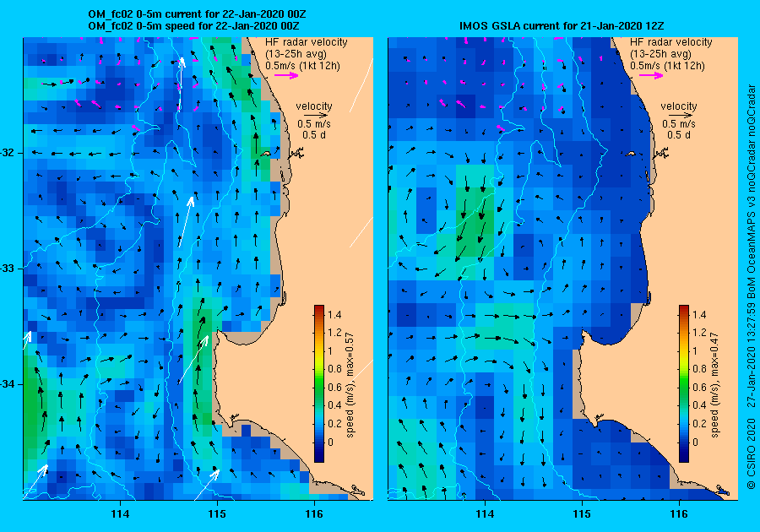Click longitude 116 label under left map
This screenshot has height=532, width=760.
click(x=314, y=514)
